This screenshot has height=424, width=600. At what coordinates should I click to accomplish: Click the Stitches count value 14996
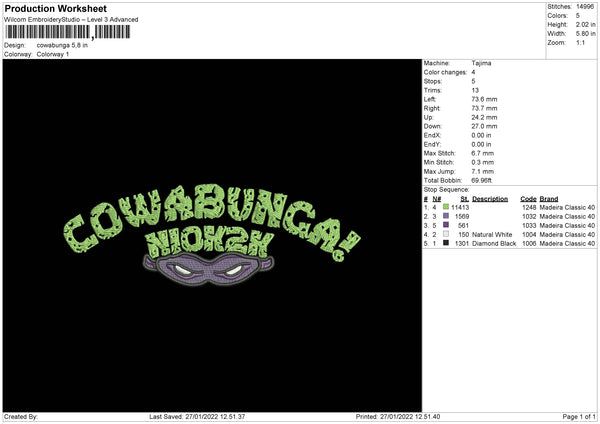tap(585, 7)
